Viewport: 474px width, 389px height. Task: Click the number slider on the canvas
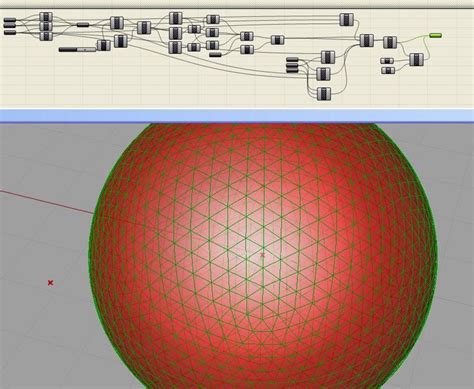pos(77,49)
